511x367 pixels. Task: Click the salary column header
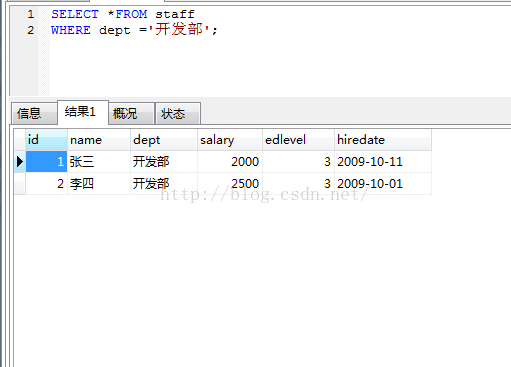[x=230, y=140]
